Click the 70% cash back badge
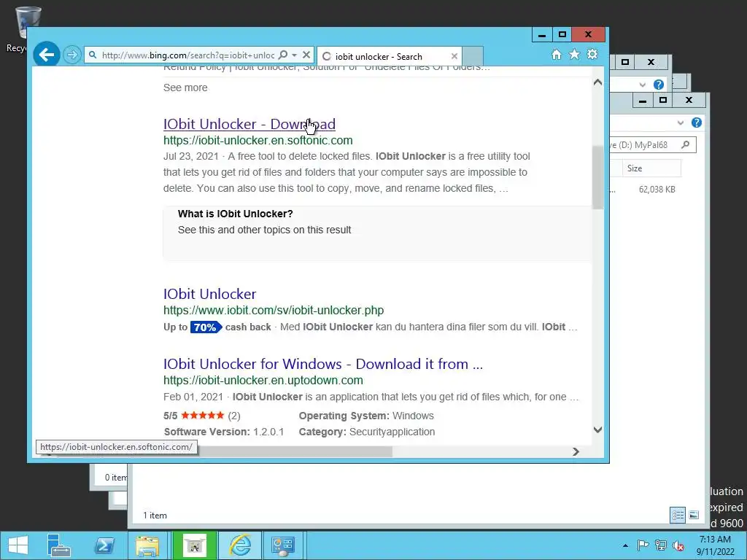Image resolution: width=747 pixels, height=560 pixels. click(206, 327)
